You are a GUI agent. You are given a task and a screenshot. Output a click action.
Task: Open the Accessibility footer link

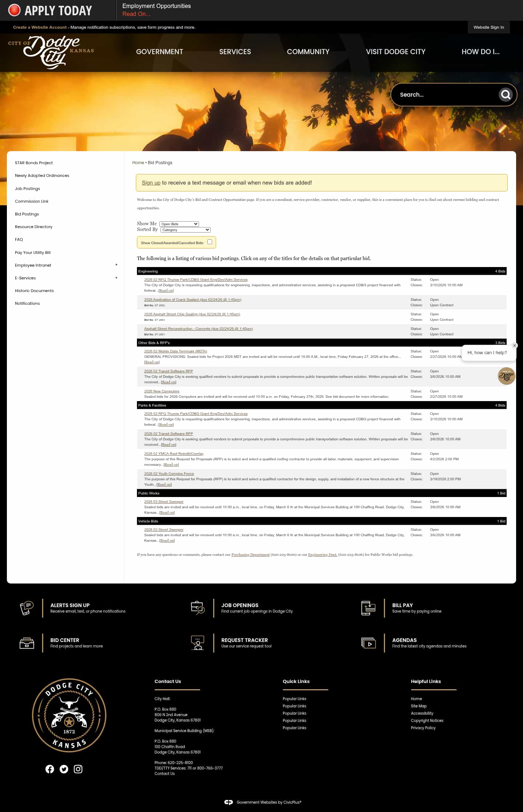point(422,713)
